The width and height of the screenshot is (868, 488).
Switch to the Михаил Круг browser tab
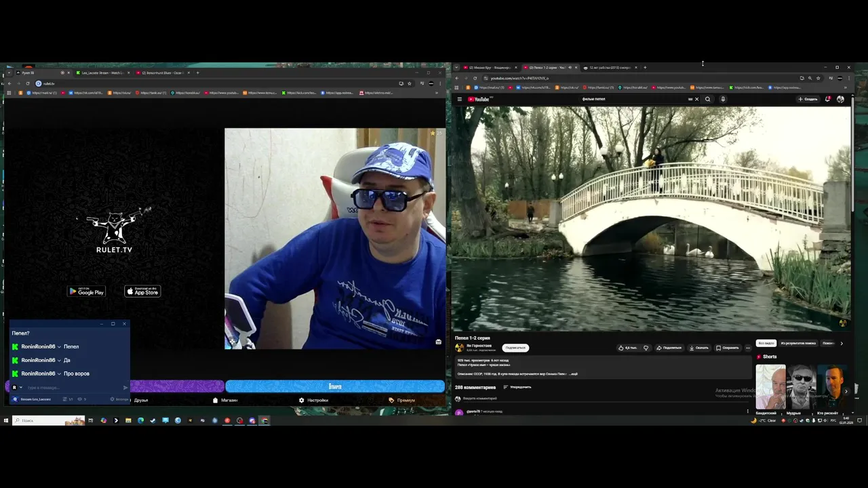(489, 67)
